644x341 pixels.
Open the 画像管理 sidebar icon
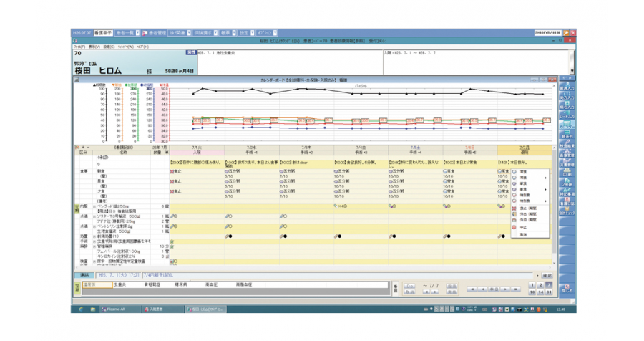click(x=567, y=153)
